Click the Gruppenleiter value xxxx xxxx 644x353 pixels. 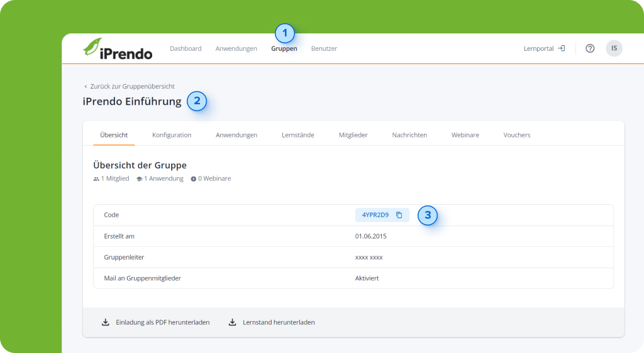click(x=369, y=258)
